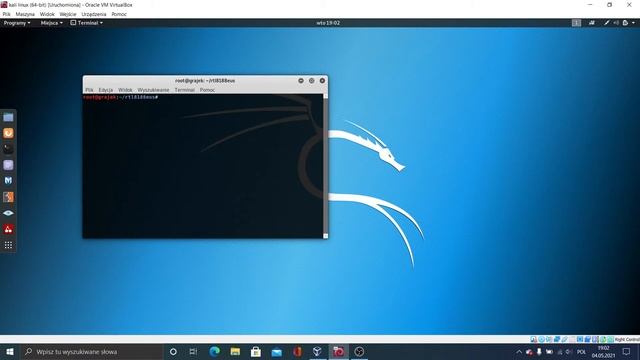Open the eye-shaped icon in dock
The width and height of the screenshot is (640, 360).
(8, 213)
